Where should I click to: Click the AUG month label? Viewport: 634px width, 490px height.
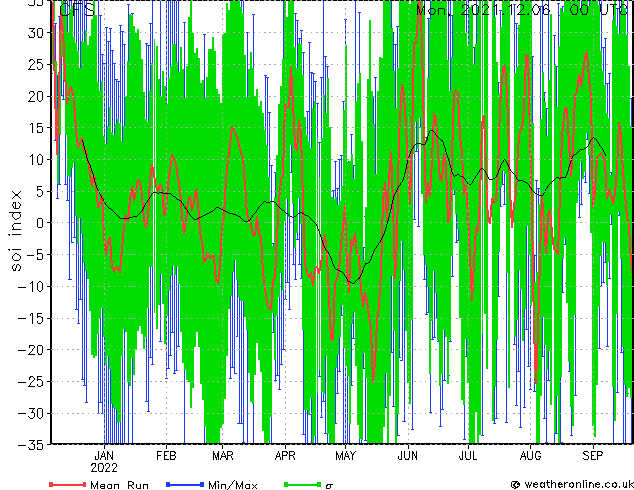530,456
